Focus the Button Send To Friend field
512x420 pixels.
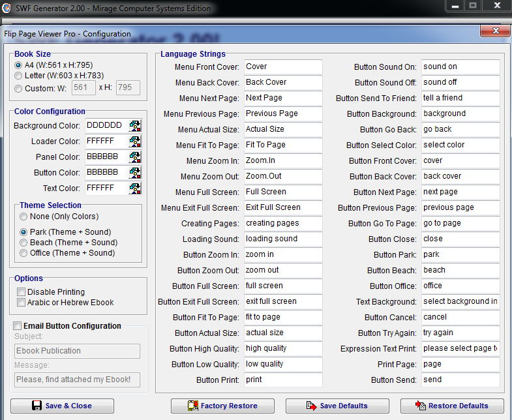460,98
